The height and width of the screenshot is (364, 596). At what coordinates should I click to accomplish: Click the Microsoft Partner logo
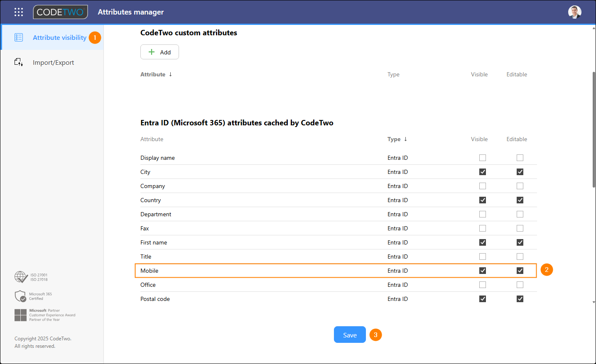20,315
